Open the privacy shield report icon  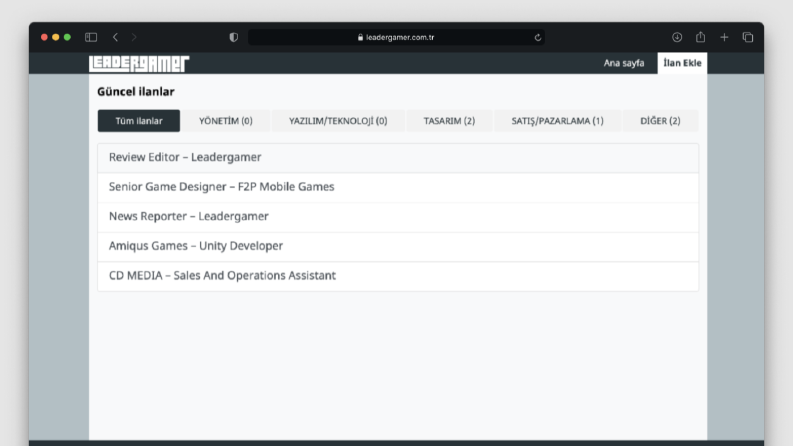pos(234,37)
